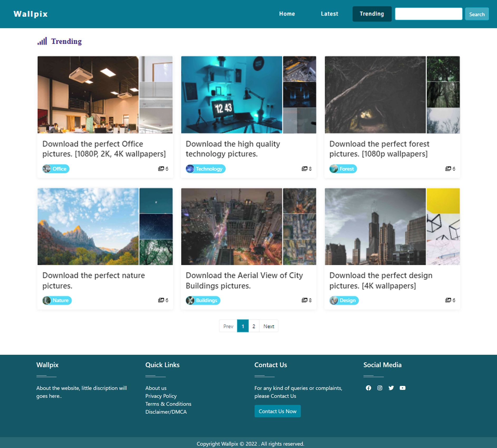Click the round avatar in the Office tag
This screenshot has width=497, height=448.
(x=47, y=169)
